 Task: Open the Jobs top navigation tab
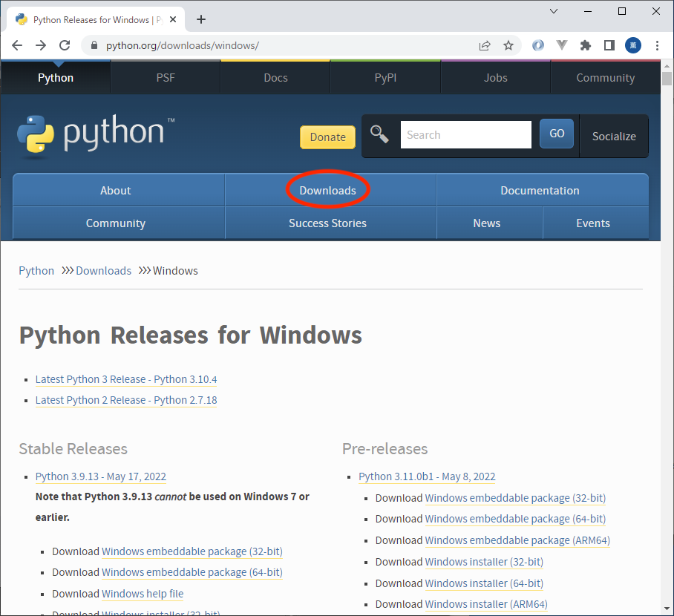click(496, 78)
